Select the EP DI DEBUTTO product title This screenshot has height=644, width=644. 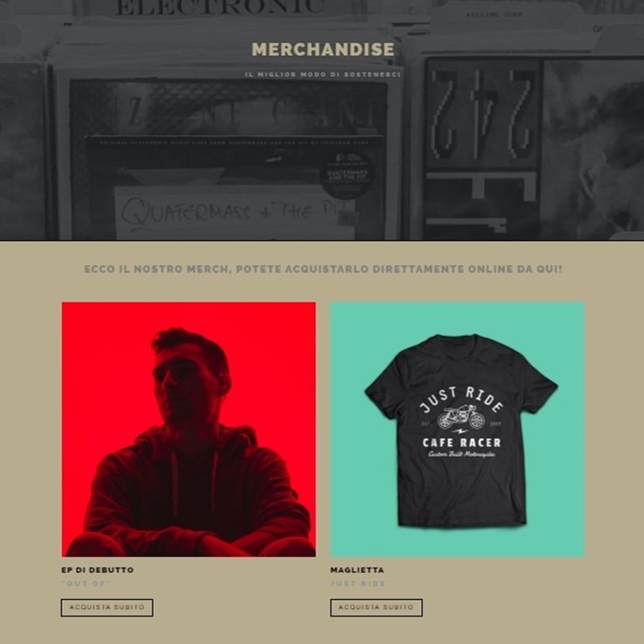coord(98,570)
